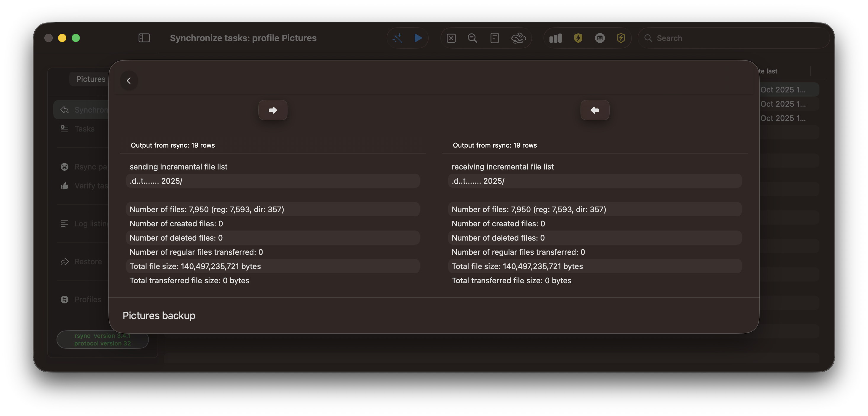Click the back chevron in the sheet
The image size is (868, 416).
click(129, 81)
